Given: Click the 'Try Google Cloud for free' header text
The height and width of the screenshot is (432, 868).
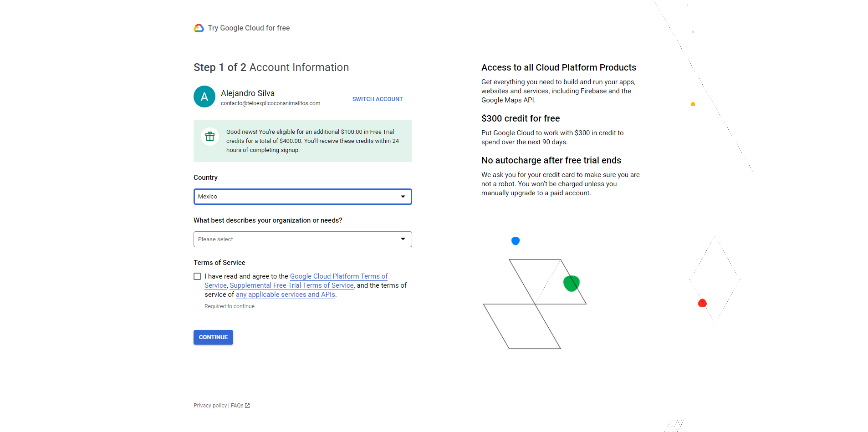Looking at the screenshot, I should (249, 28).
